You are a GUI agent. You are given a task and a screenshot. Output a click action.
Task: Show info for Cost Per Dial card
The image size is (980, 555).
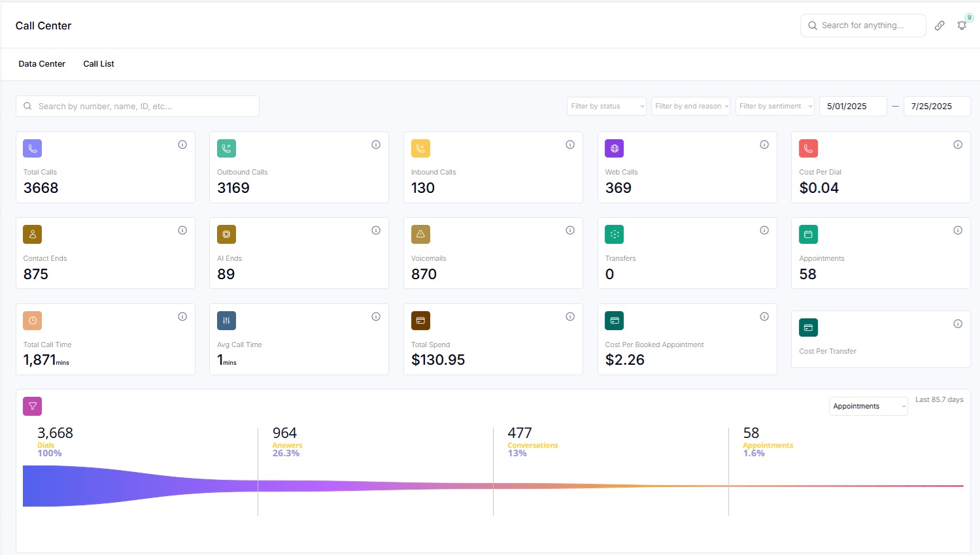(x=958, y=144)
